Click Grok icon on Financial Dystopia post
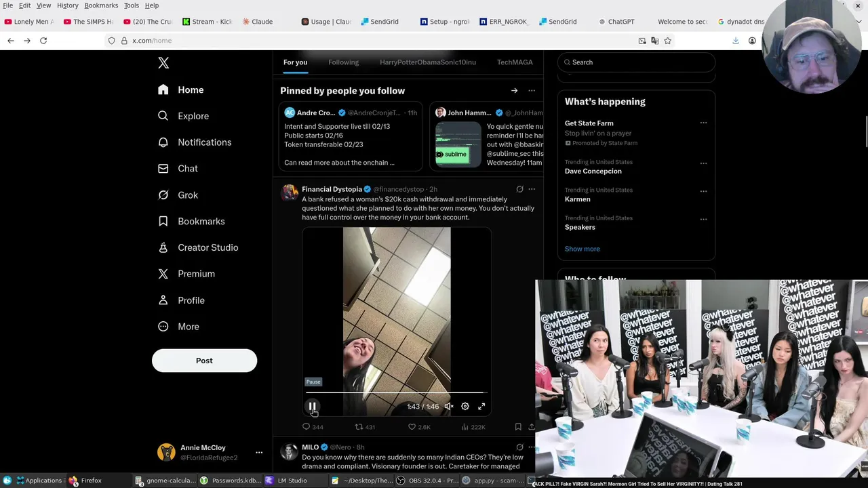Viewport: 868px width, 488px height. pyautogui.click(x=519, y=189)
